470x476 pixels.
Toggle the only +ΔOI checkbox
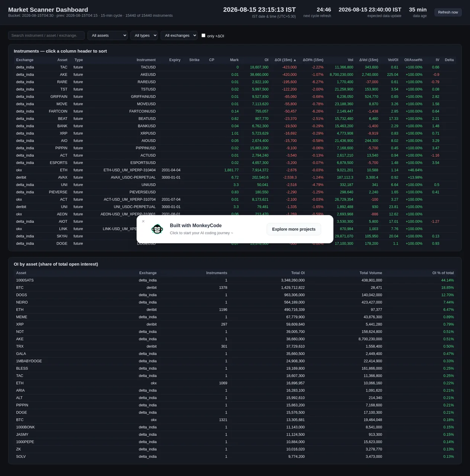[203, 35]
